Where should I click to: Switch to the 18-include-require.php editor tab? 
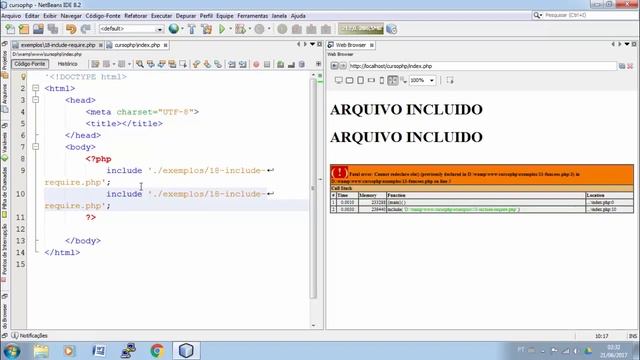click(x=58, y=45)
